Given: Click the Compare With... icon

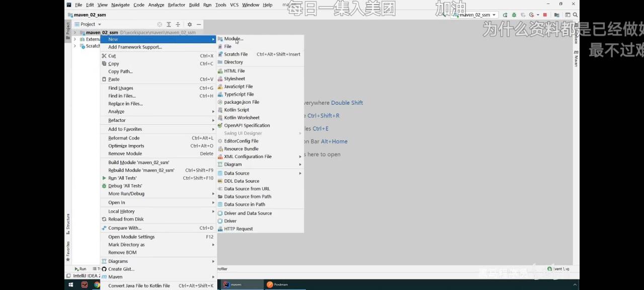Looking at the screenshot, I should (x=104, y=228).
